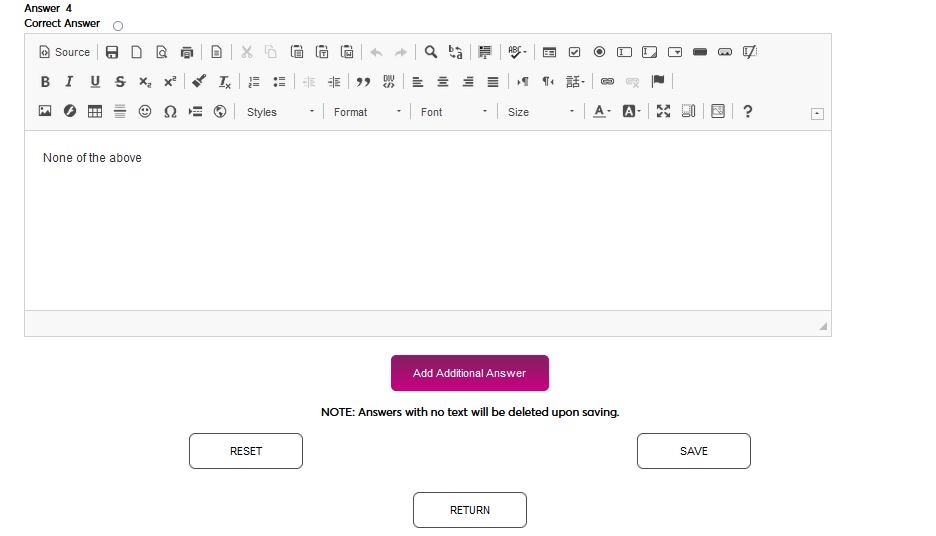Insert IFrame globe icon
This screenshot has height=536, width=936.
point(220,111)
